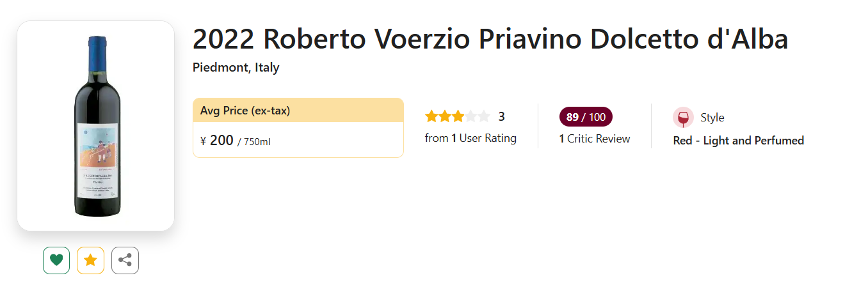Click the 89 / 100 critic score badge
This screenshot has width=868, height=287.
coord(586,117)
